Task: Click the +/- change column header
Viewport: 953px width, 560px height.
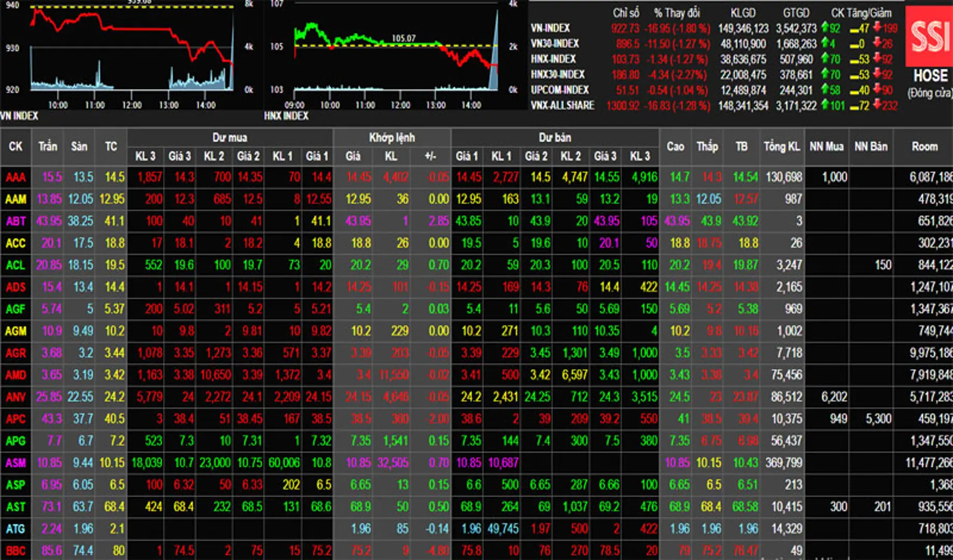Action: point(430,156)
